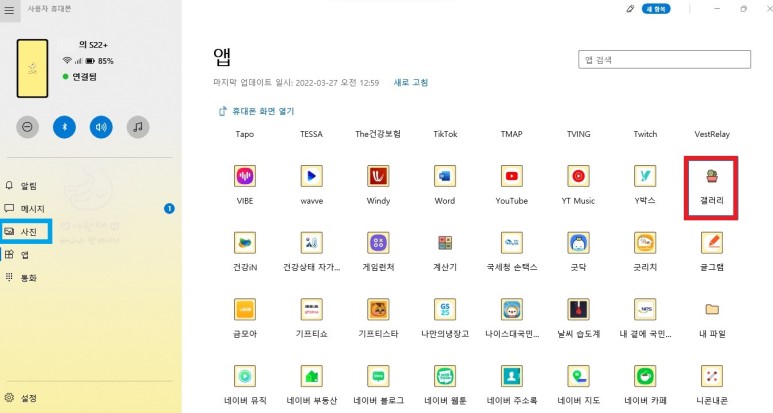
Task: Click The건강보험 app label
Action: pyautogui.click(x=378, y=134)
